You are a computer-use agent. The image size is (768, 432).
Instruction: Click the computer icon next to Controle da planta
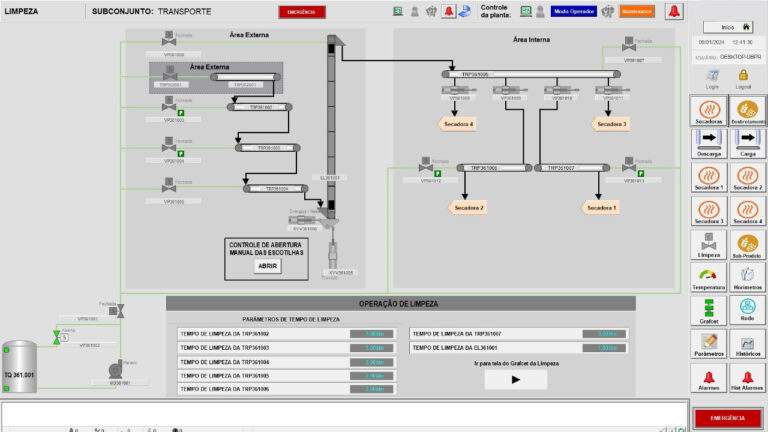pyautogui.click(x=526, y=11)
